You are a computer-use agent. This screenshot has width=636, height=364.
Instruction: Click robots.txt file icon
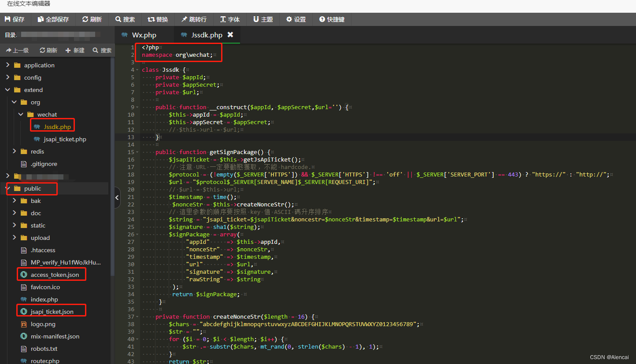[x=24, y=349]
